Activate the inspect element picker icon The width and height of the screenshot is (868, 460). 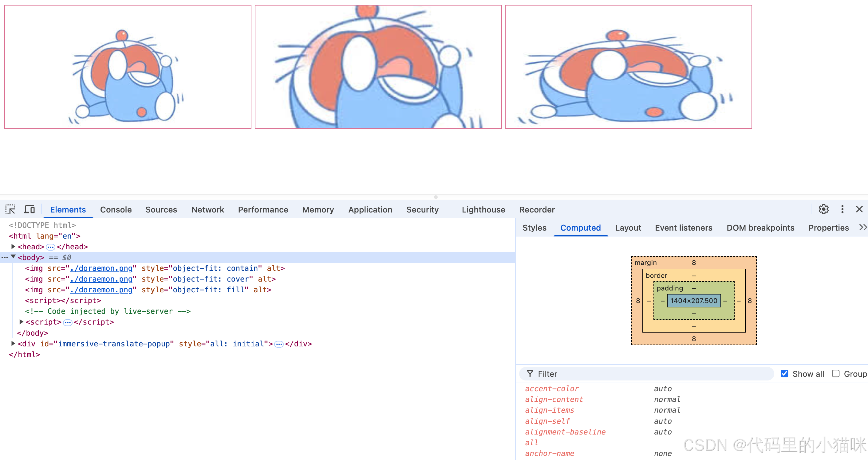pos(10,209)
